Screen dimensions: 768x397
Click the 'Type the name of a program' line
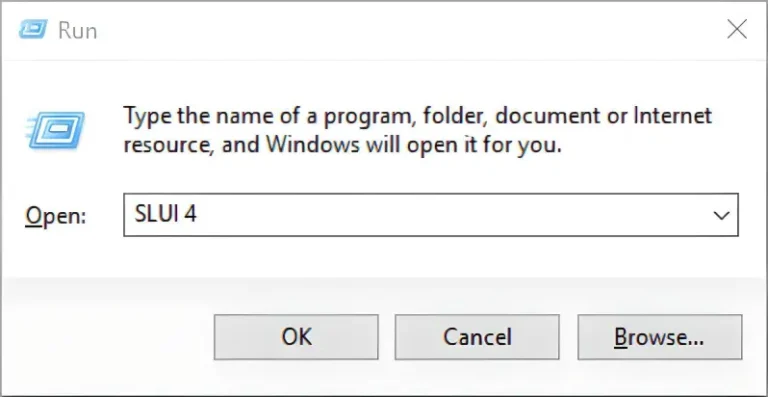pos(417,117)
